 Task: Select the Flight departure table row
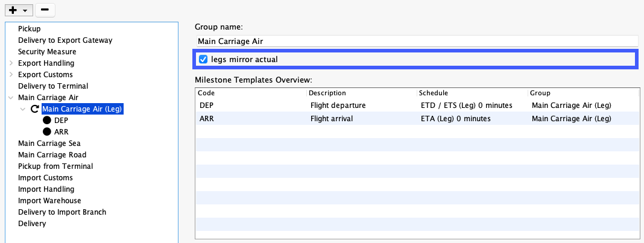(417, 106)
